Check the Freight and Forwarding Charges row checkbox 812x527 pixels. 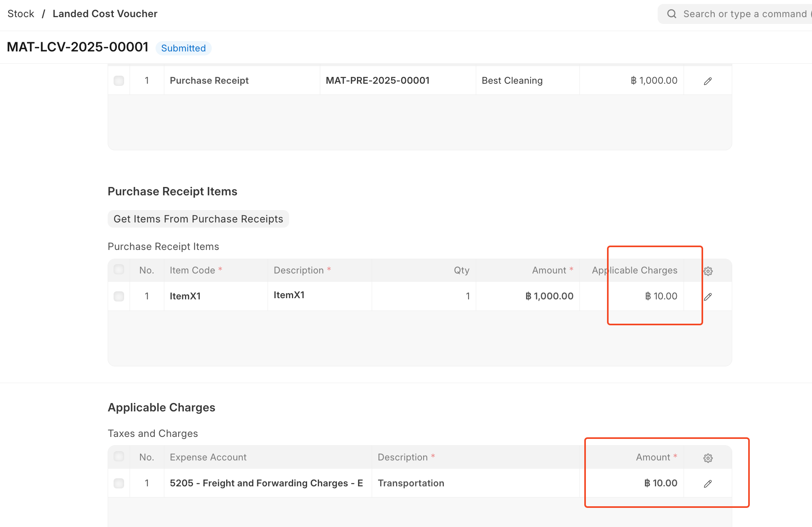119,483
